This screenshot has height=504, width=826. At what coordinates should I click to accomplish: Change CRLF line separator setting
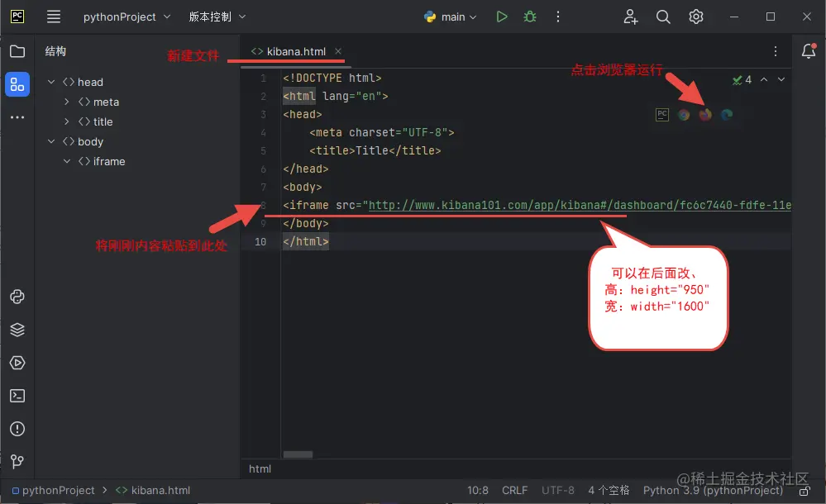pyautogui.click(x=514, y=490)
